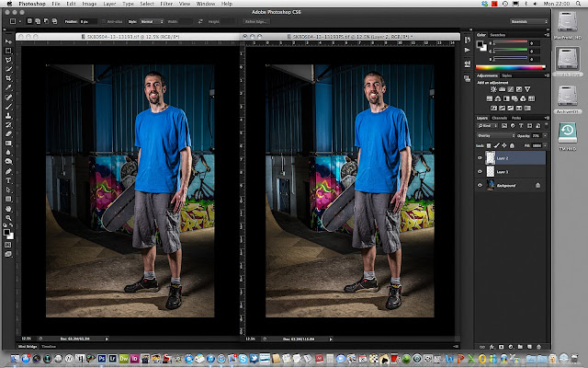The width and height of the screenshot is (588, 368).
Task: Select the Dodge tool
Action: 8,162
